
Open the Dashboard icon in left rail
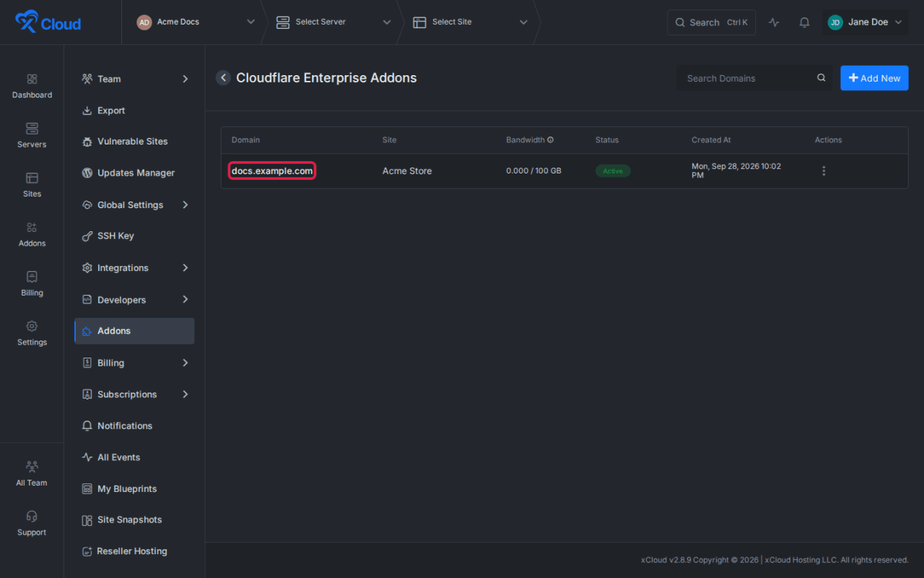pyautogui.click(x=32, y=79)
